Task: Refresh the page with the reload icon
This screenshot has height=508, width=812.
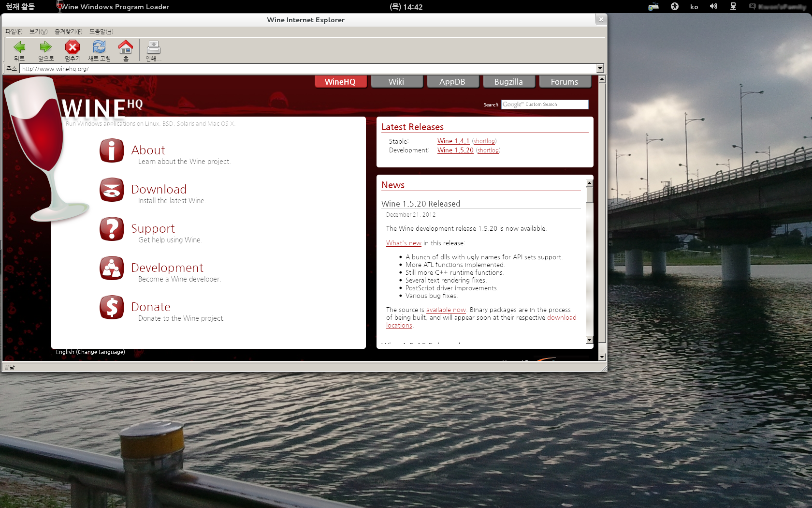Action: (99, 47)
